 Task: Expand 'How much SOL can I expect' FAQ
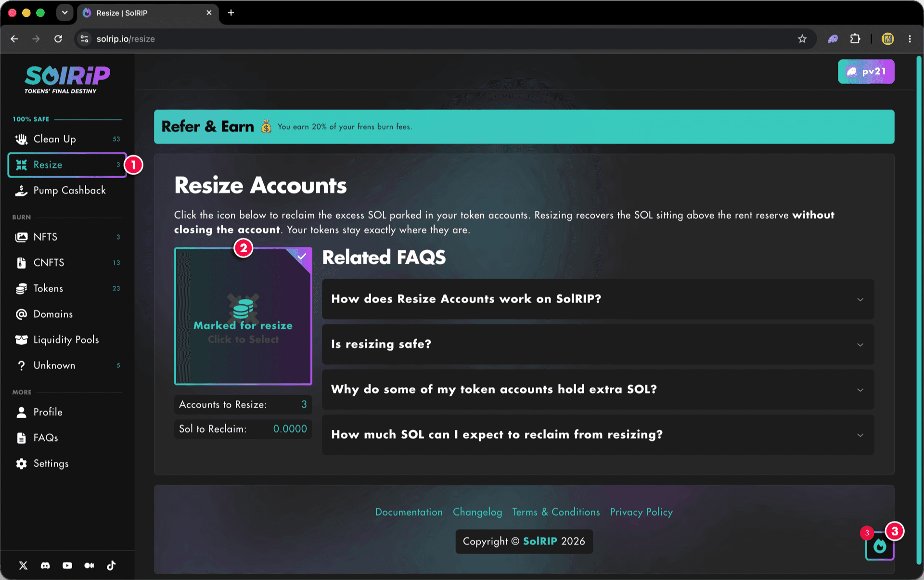598,435
